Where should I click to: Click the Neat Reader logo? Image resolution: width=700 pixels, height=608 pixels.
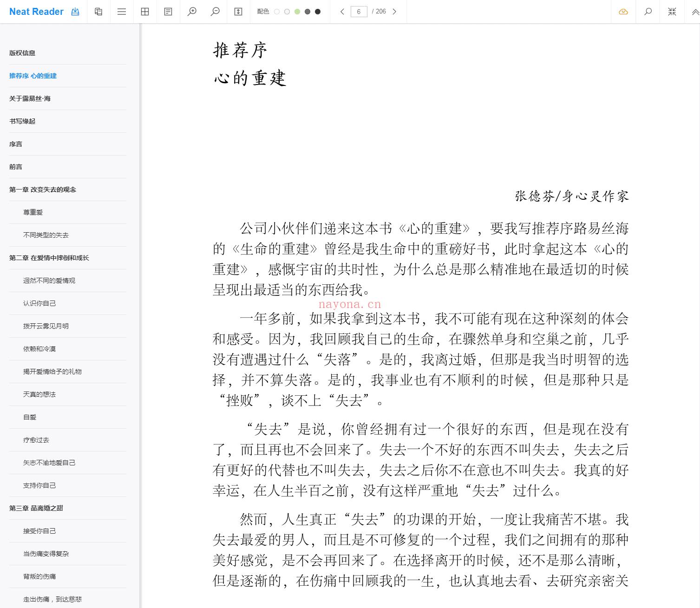(x=36, y=12)
